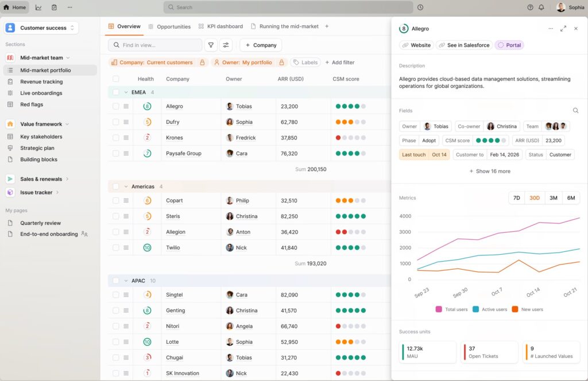The image size is (588, 381).
Task: Set metrics range to 3M
Action: click(x=553, y=198)
